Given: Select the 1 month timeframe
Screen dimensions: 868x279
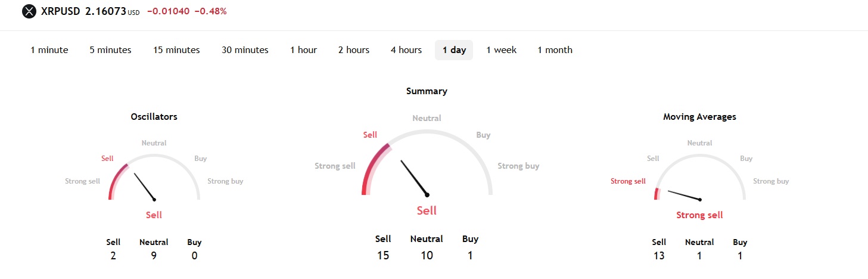Looking at the screenshot, I should 555,50.
